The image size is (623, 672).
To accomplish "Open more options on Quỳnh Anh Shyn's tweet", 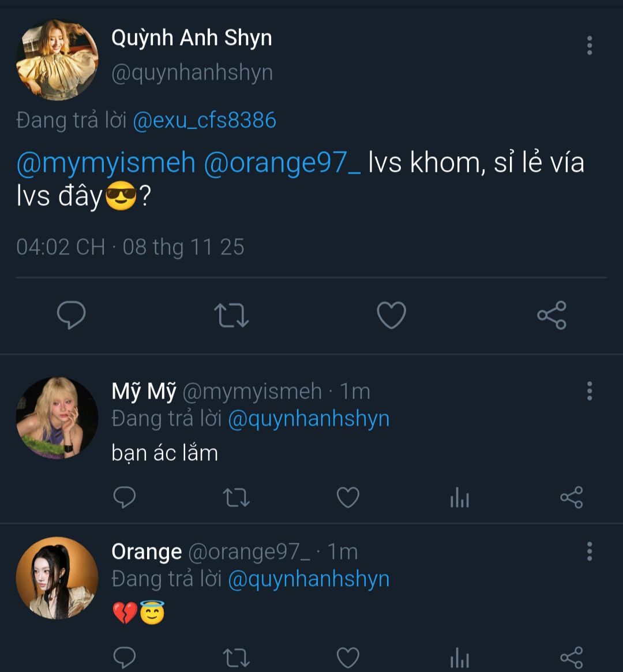I will tap(589, 46).
